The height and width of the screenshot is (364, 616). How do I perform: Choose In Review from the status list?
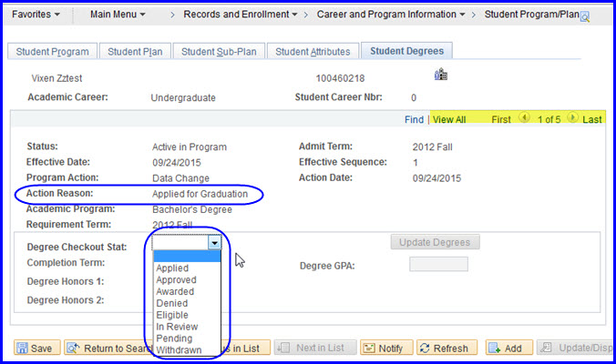[177, 327]
